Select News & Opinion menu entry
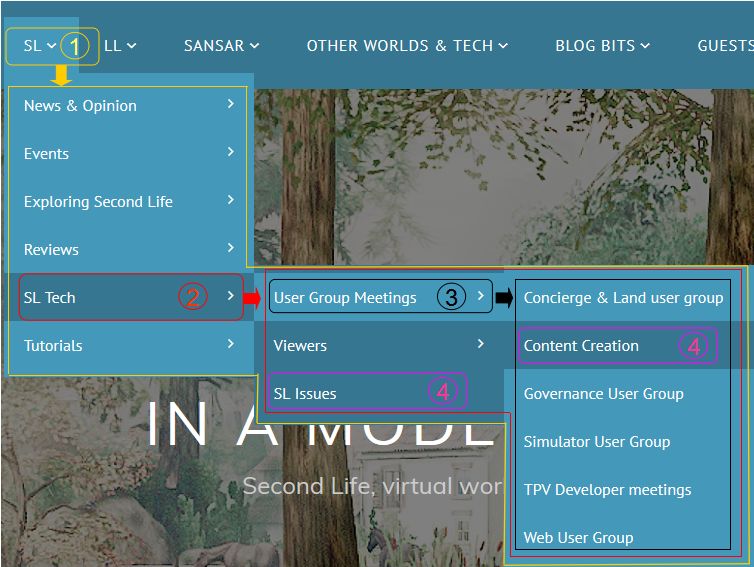 [x=80, y=106]
